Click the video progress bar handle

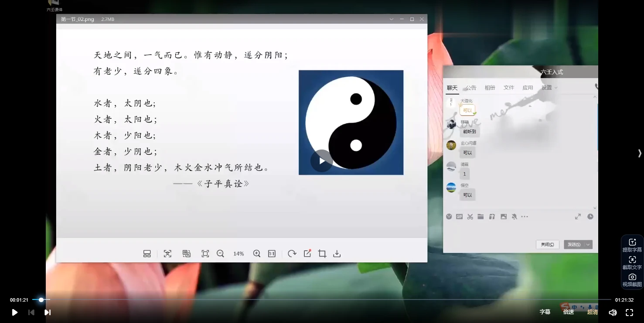(x=41, y=300)
